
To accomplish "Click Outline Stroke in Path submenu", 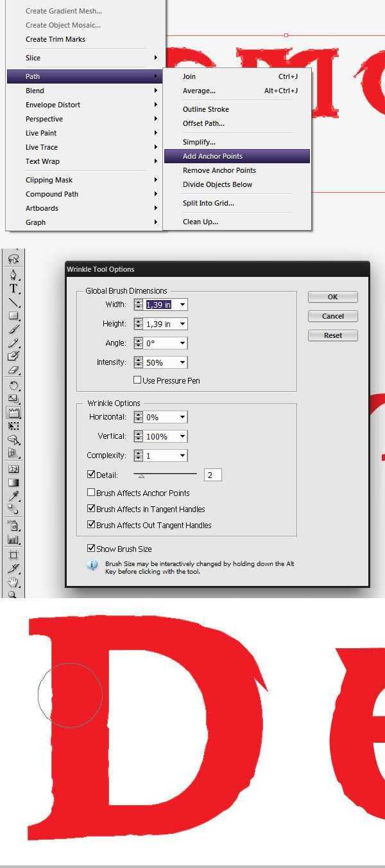I will click(x=205, y=109).
